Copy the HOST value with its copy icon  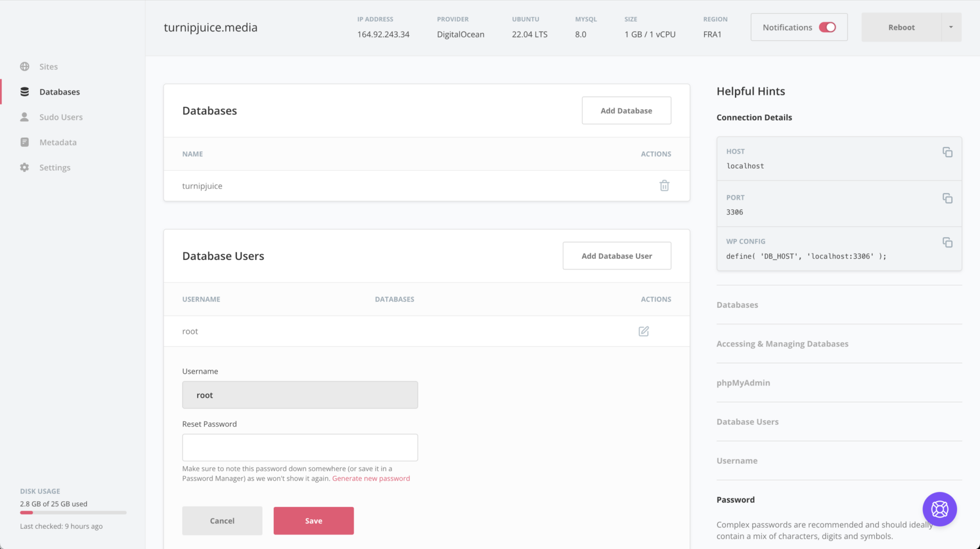point(947,152)
